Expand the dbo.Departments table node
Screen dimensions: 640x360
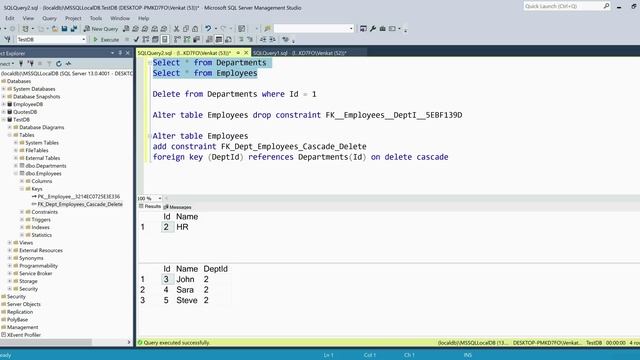[x=16, y=166]
